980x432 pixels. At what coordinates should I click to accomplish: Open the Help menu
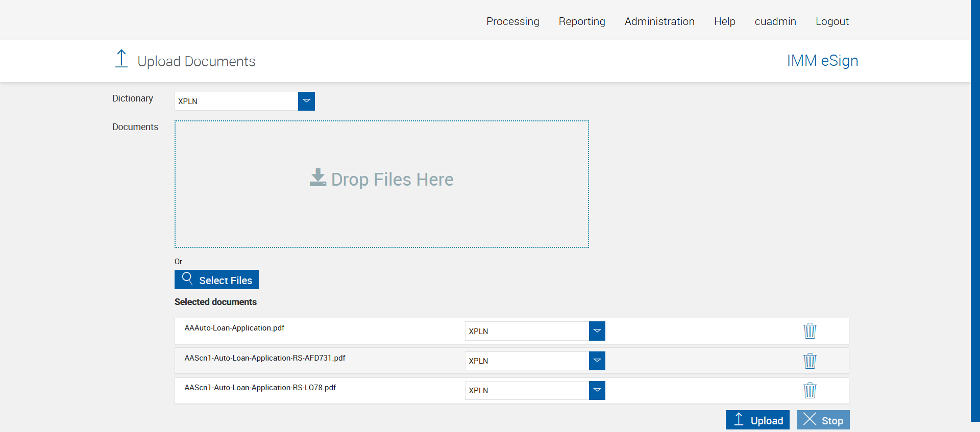(x=724, y=21)
